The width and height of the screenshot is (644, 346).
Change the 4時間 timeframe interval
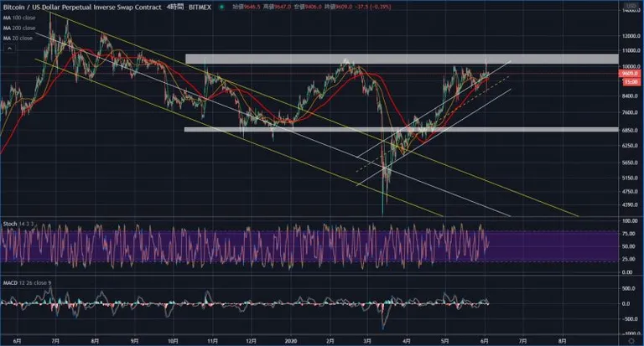click(x=174, y=7)
